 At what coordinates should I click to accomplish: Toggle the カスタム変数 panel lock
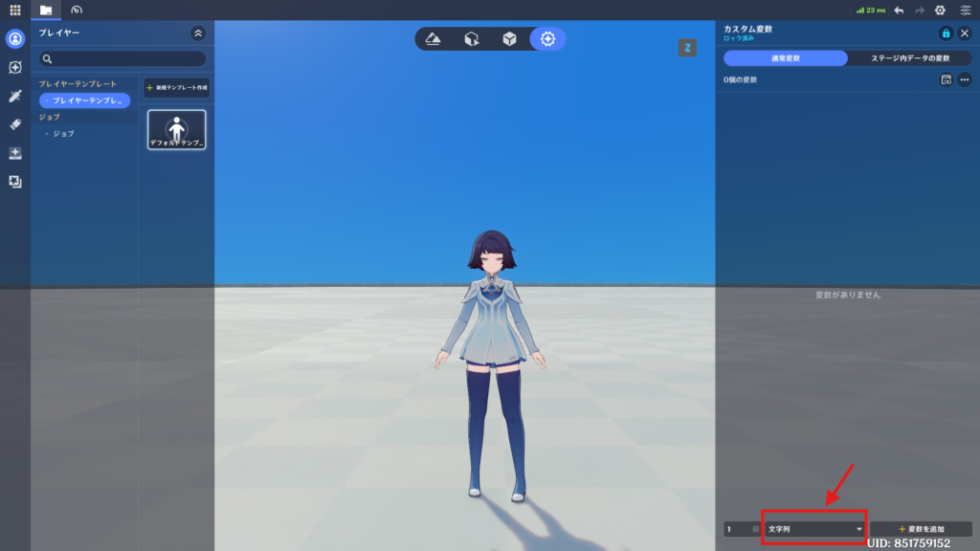point(946,33)
